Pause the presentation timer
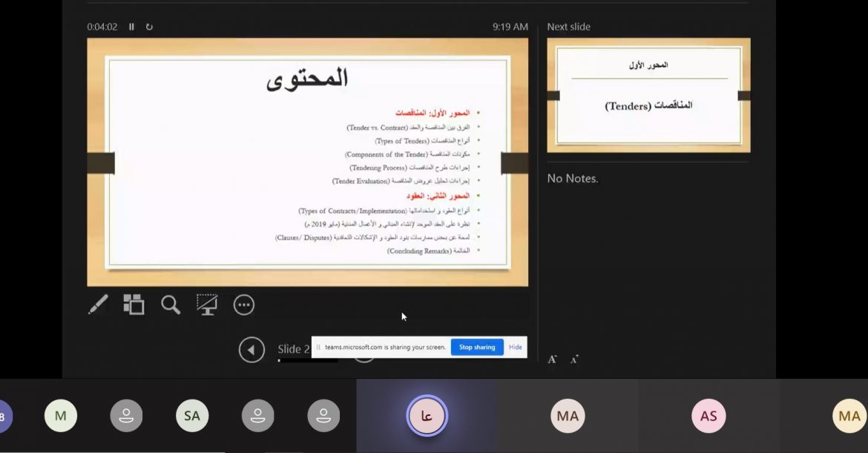 click(131, 27)
